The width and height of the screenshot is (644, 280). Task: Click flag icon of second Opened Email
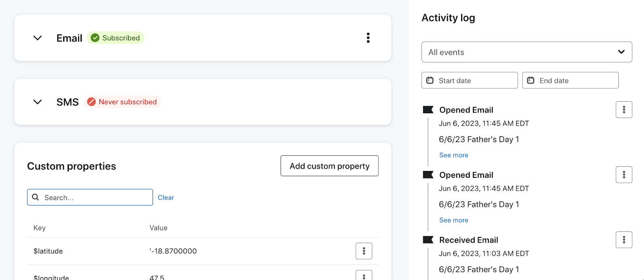(428, 175)
